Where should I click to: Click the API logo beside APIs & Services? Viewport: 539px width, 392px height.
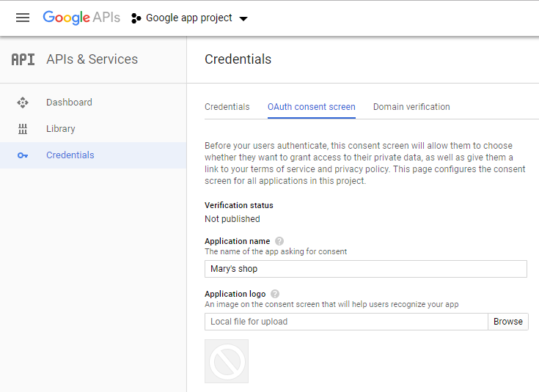pos(23,59)
